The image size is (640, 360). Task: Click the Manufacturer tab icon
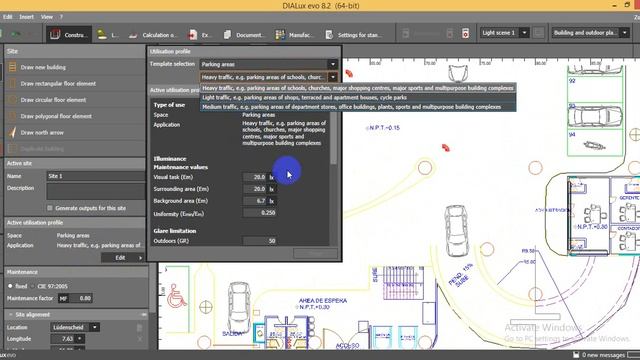click(280, 35)
